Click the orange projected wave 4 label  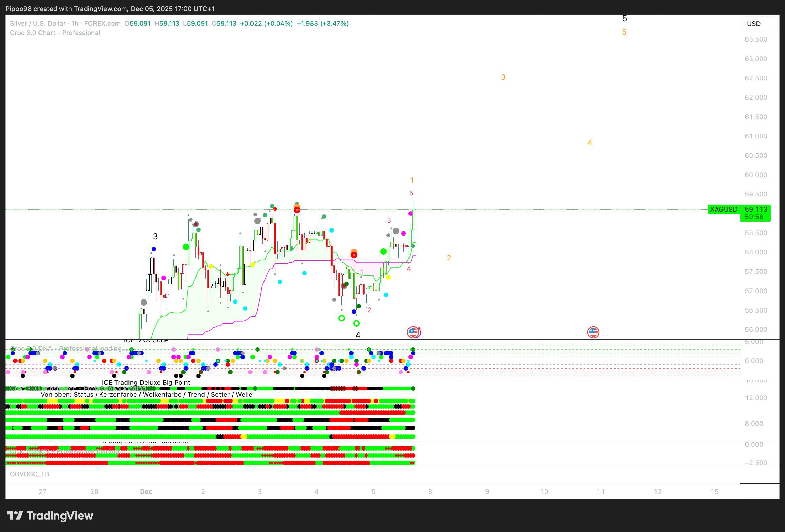tap(590, 143)
